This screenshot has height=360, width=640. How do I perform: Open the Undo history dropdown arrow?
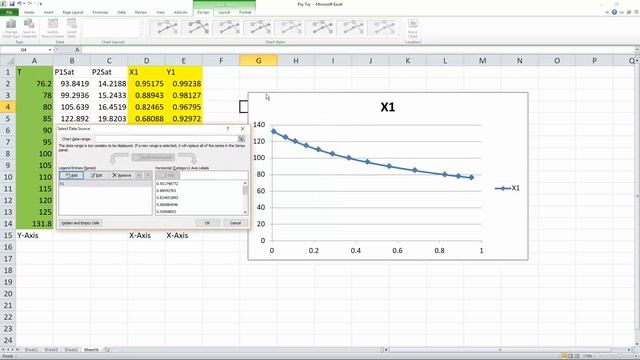(x=23, y=4)
